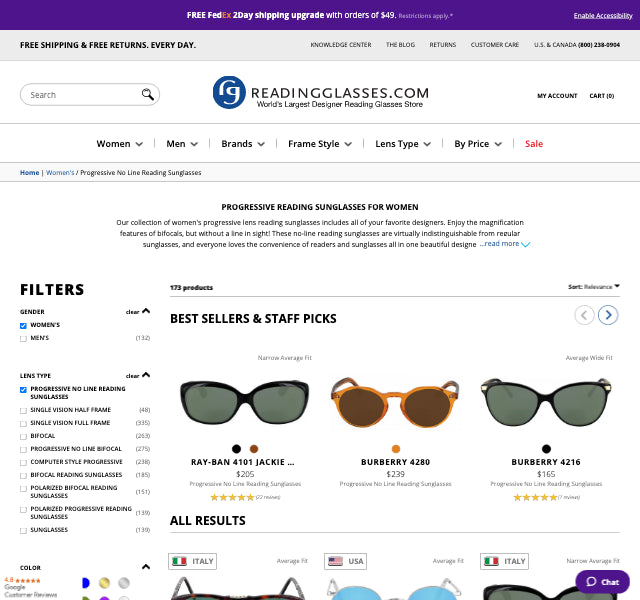This screenshot has height=600, width=640.
Task: Open Knowledge Center link
Action: pyautogui.click(x=341, y=44)
